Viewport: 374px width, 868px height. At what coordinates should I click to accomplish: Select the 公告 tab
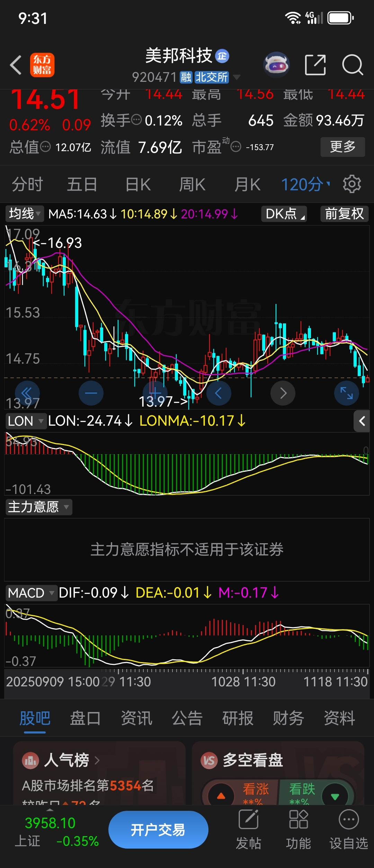coord(187,718)
